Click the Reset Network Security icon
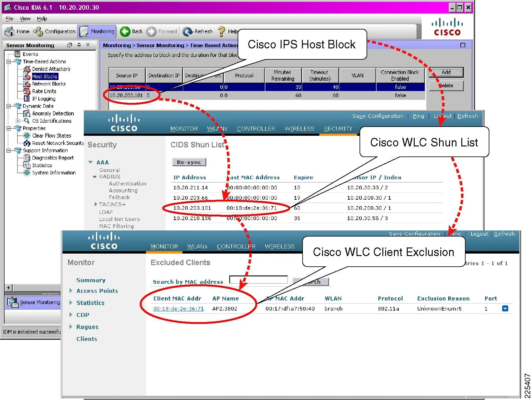 coord(27,143)
